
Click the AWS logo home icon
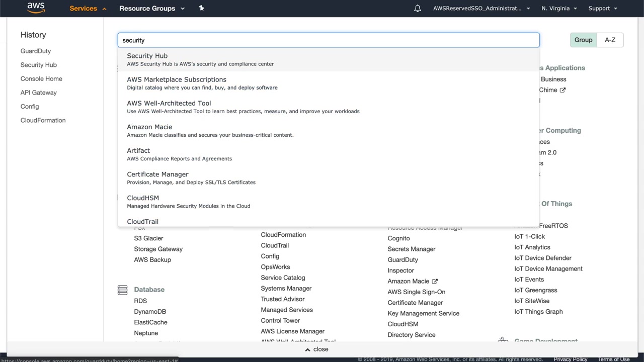(x=36, y=8)
